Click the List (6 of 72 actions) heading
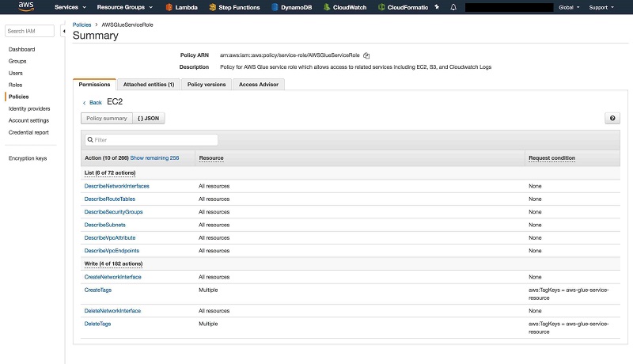Viewport: 633px width, 364px height. [110, 173]
